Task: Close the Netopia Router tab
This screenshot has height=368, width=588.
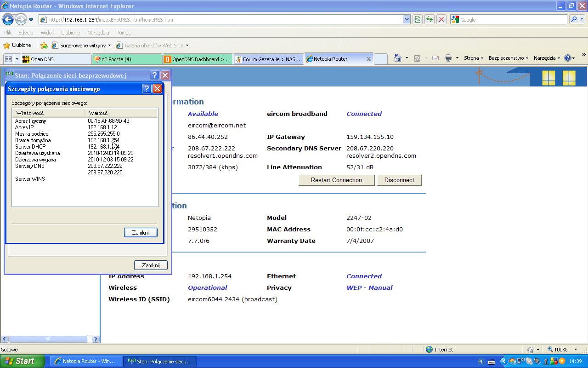Action: 368,59
